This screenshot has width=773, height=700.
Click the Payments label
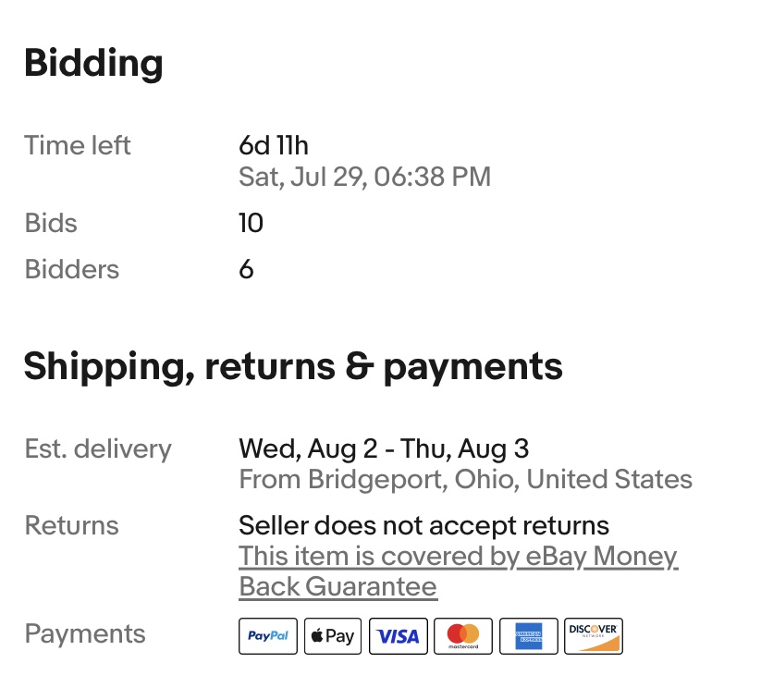[85, 633]
